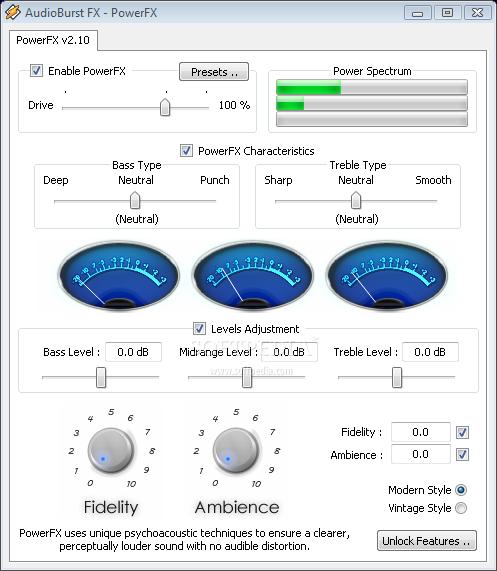Maximize the AudioBurst FX window
Image resolution: width=497 pixels, height=571 pixels.
pyautogui.click(x=447, y=13)
